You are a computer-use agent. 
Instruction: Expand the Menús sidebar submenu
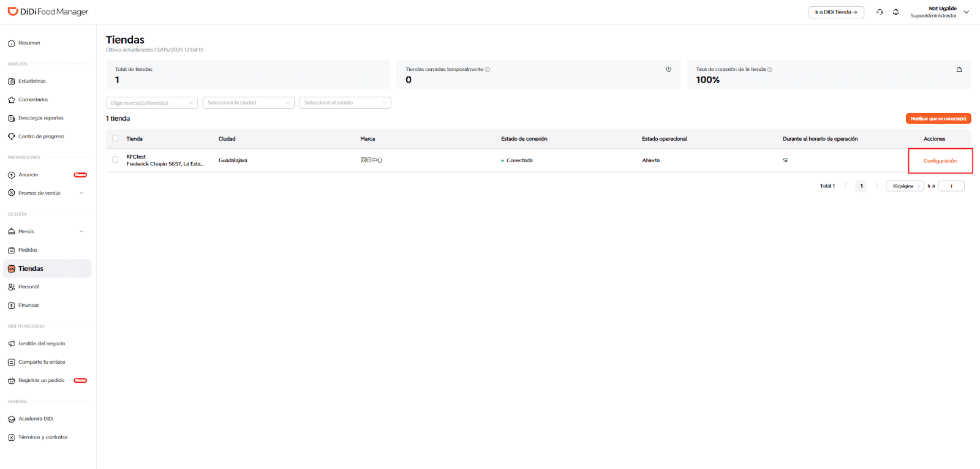[81, 231]
